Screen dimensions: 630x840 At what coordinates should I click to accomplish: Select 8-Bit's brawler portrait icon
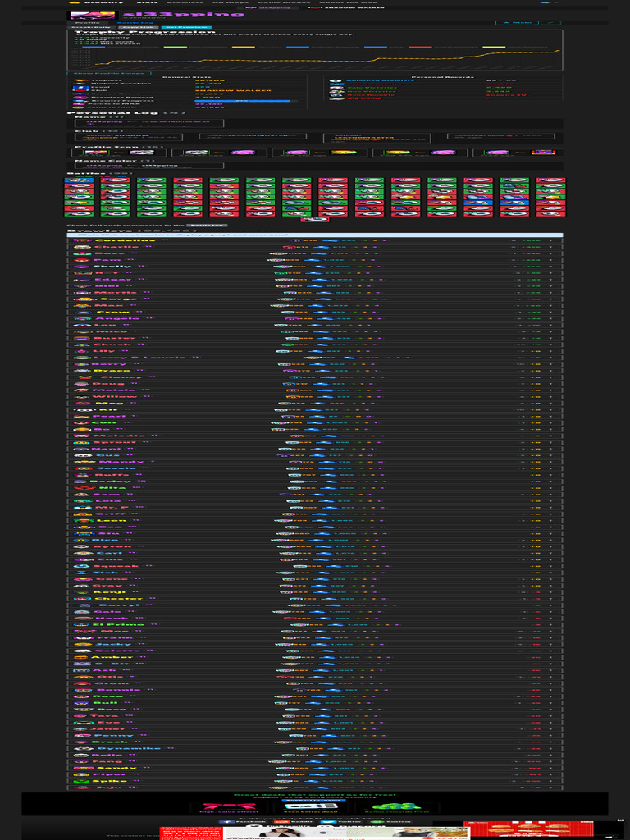coord(80,664)
